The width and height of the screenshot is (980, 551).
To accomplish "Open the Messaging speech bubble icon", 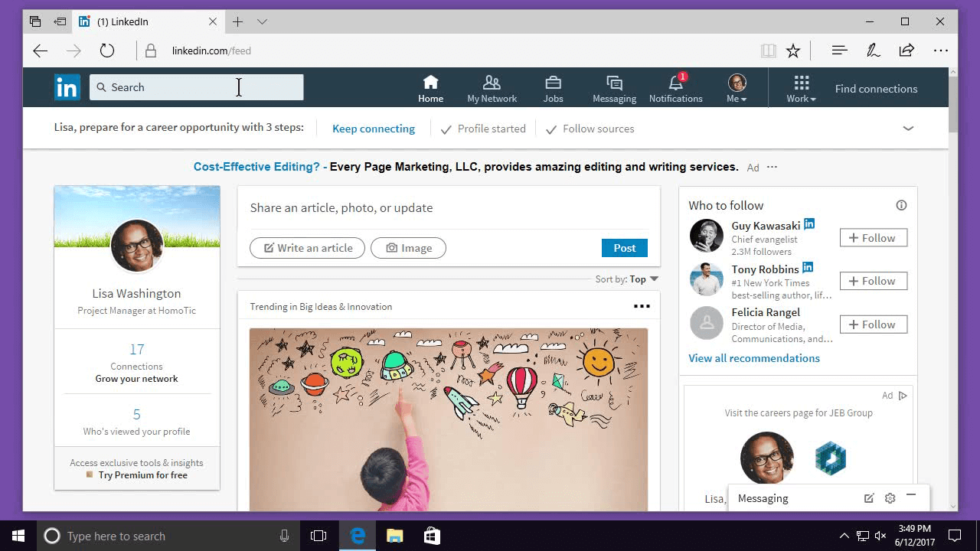I will point(613,83).
